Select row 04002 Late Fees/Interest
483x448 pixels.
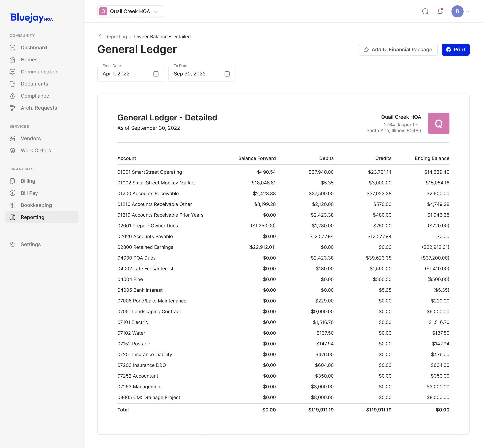click(283, 269)
